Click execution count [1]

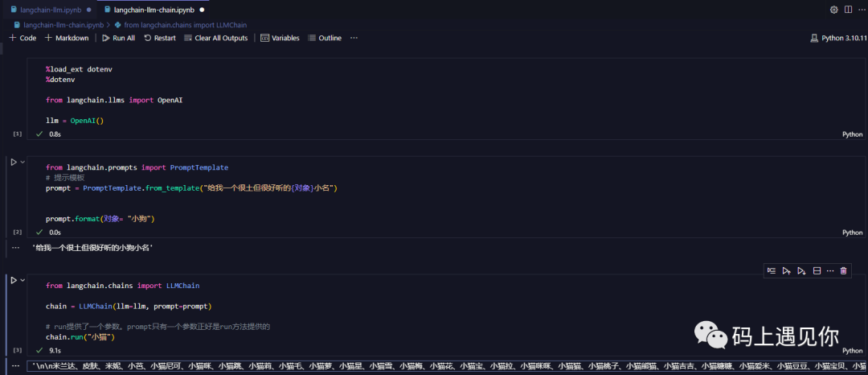click(17, 134)
